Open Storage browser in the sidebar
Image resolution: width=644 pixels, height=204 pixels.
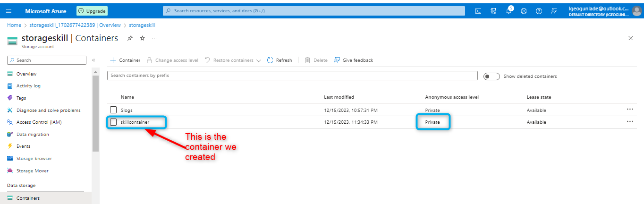tap(34, 159)
